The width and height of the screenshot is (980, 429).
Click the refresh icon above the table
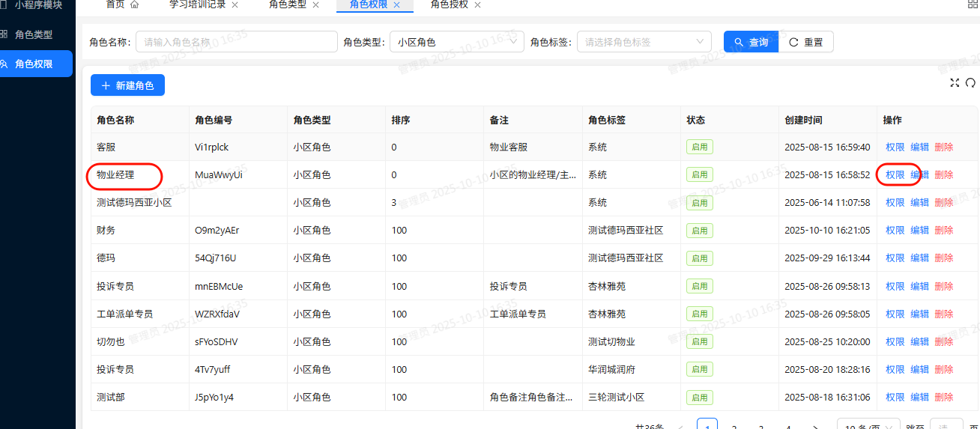pos(970,83)
